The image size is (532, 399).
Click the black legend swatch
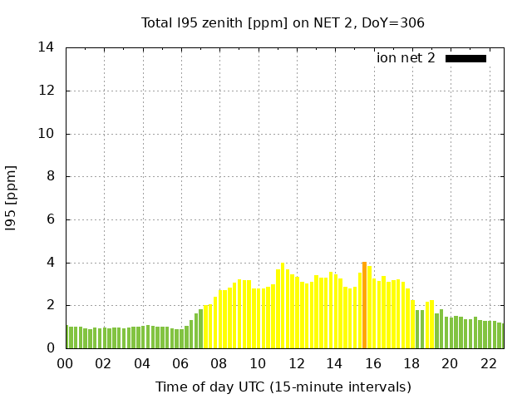point(465,58)
